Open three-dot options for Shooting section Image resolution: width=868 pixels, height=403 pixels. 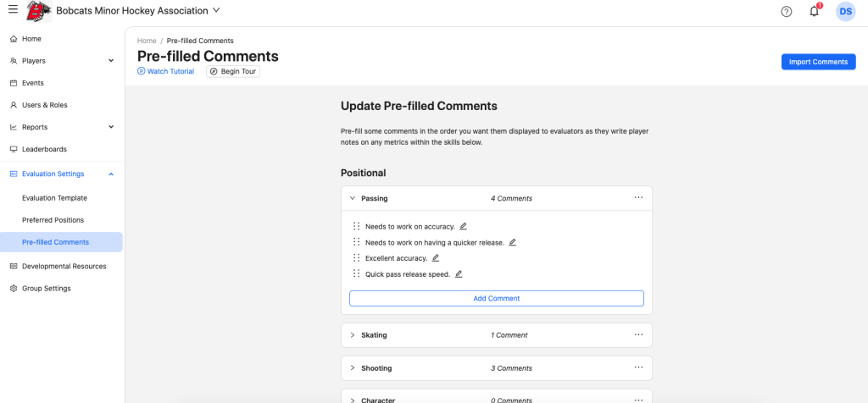(638, 368)
